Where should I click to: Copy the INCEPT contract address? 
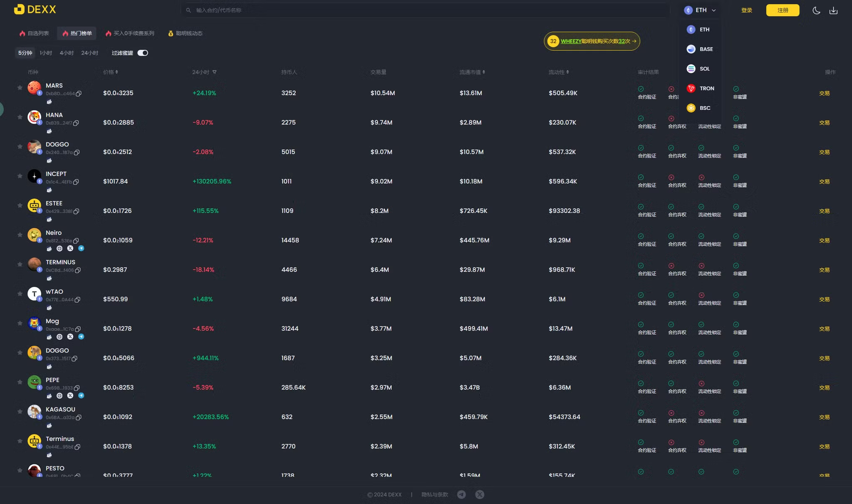point(76,182)
